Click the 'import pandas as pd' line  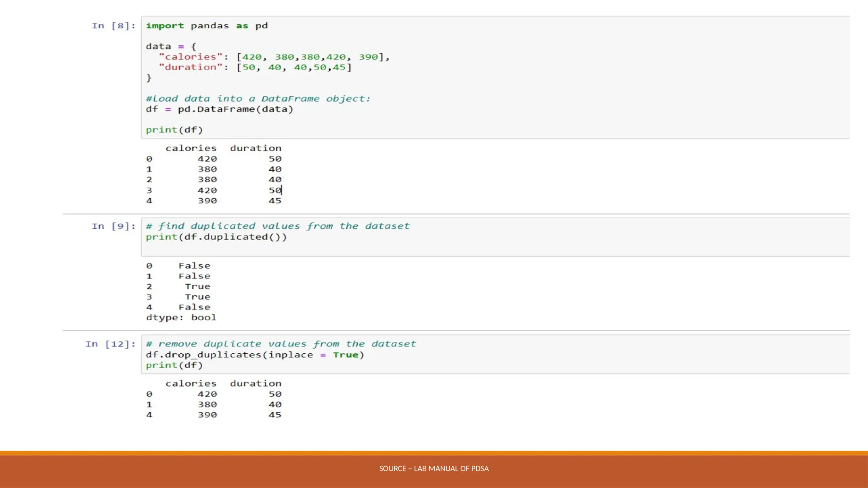pos(206,26)
